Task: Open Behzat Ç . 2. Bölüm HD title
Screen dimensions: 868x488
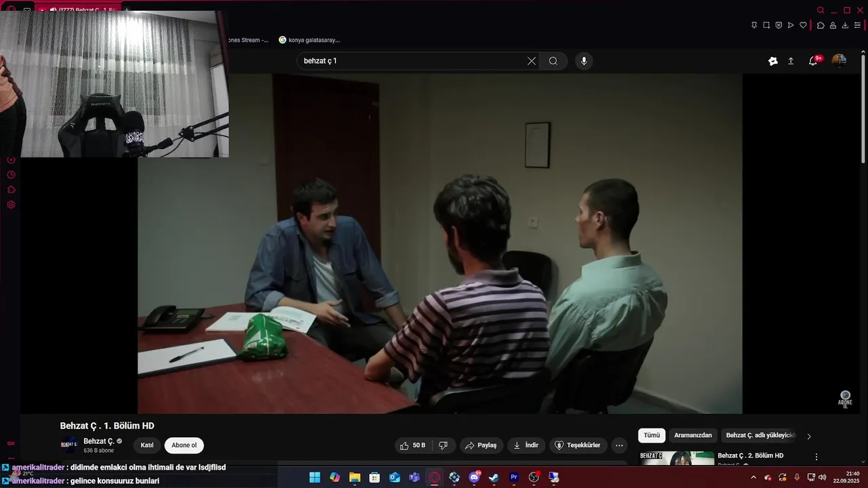Action: 751,455
